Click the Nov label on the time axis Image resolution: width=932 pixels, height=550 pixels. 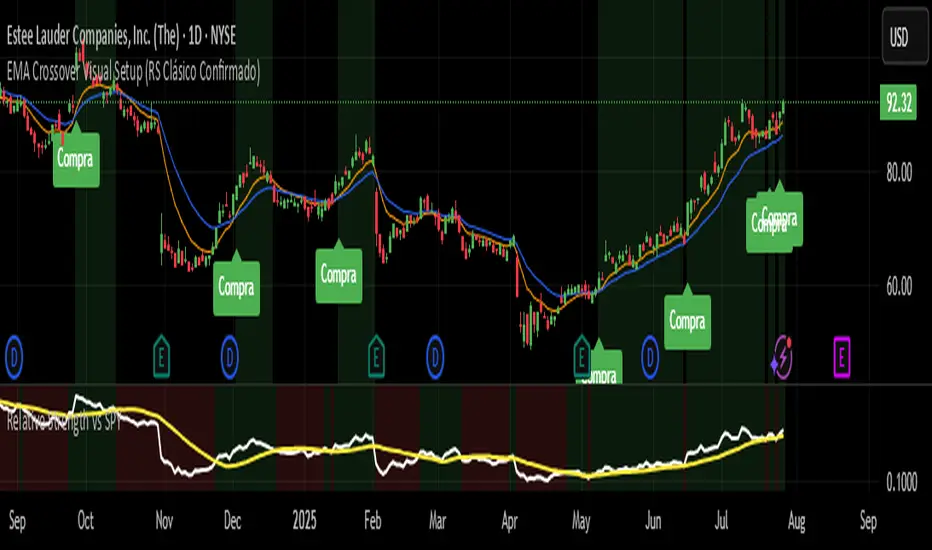pos(164,521)
